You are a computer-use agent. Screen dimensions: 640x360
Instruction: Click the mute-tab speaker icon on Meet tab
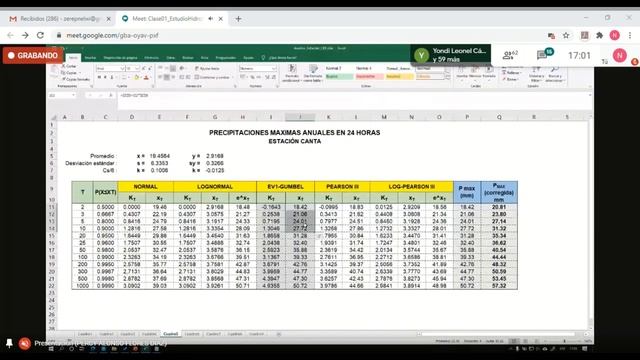click(211, 19)
